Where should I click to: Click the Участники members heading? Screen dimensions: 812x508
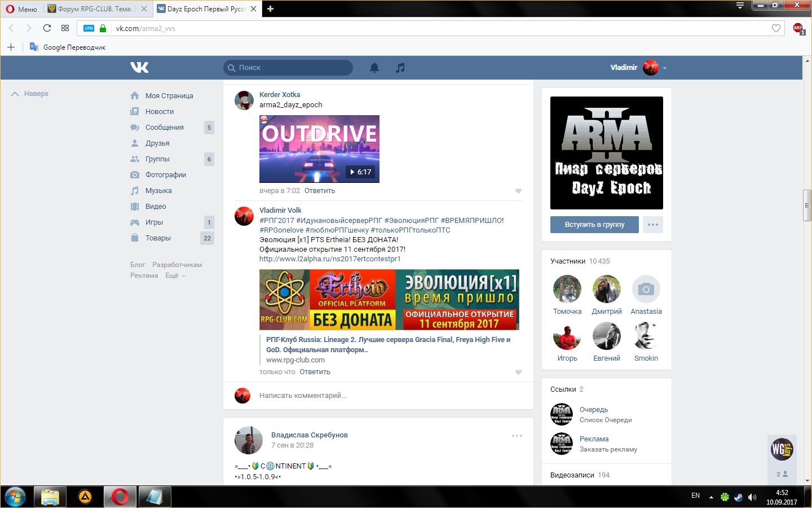point(568,261)
